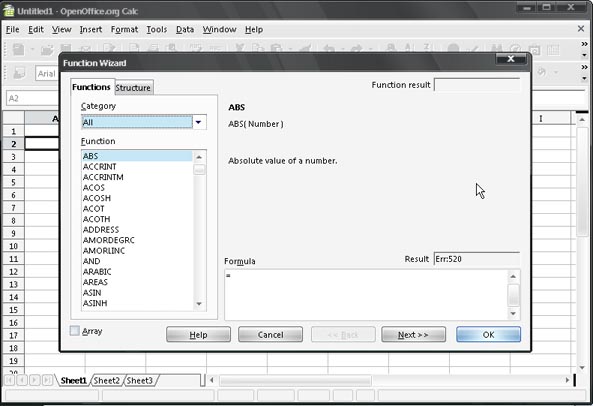
Task: Click the sheet horizontal scrollbar thumb
Action: (295, 380)
